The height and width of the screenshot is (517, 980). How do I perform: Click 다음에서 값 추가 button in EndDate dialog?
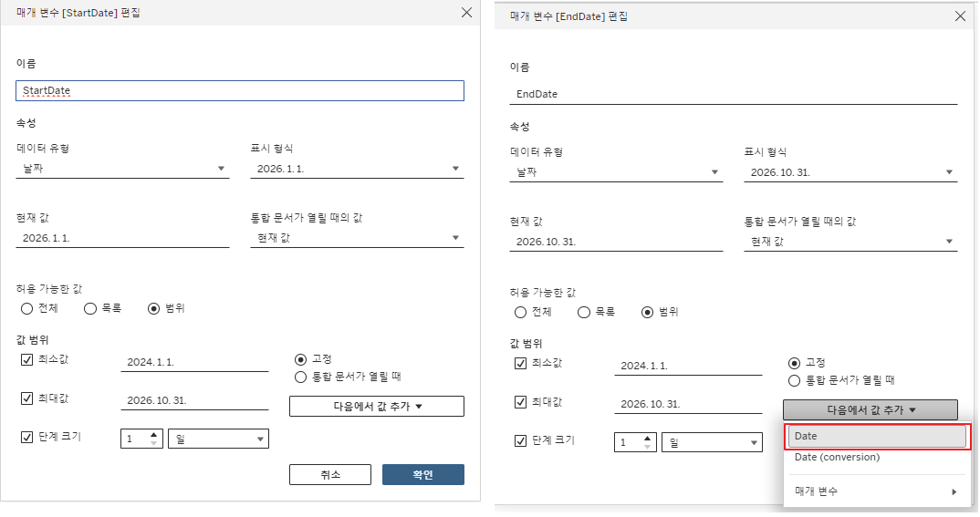pos(871,410)
